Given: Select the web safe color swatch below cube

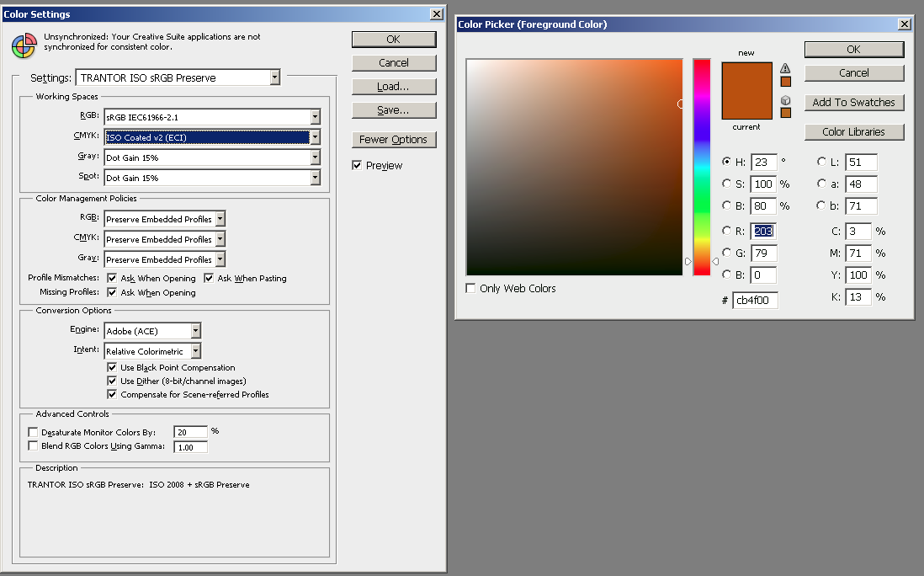Looking at the screenshot, I should point(785,113).
